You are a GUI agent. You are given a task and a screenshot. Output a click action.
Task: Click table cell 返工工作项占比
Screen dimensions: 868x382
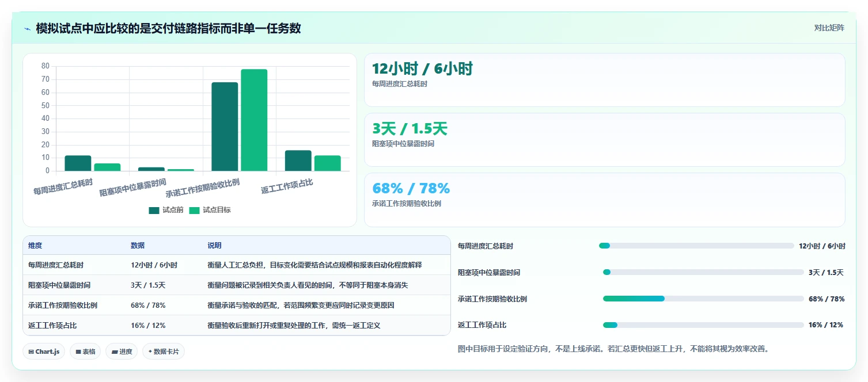(x=52, y=326)
